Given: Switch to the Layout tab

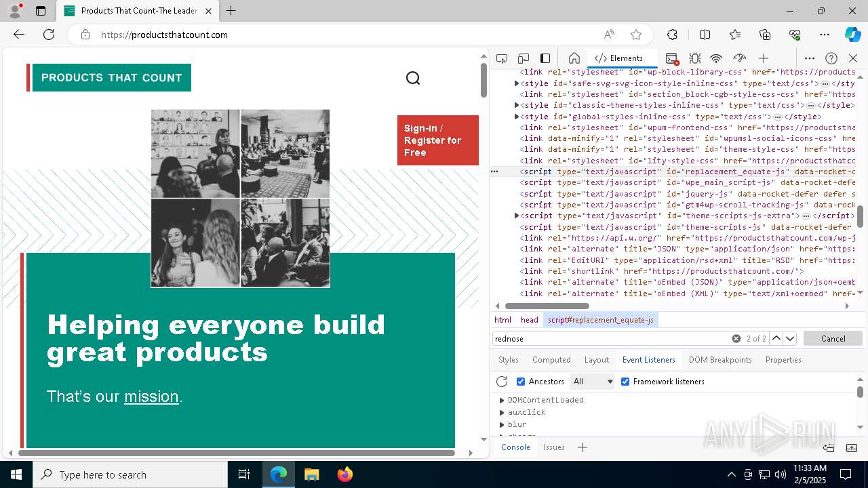Looking at the screenshot, I should 597,360.
